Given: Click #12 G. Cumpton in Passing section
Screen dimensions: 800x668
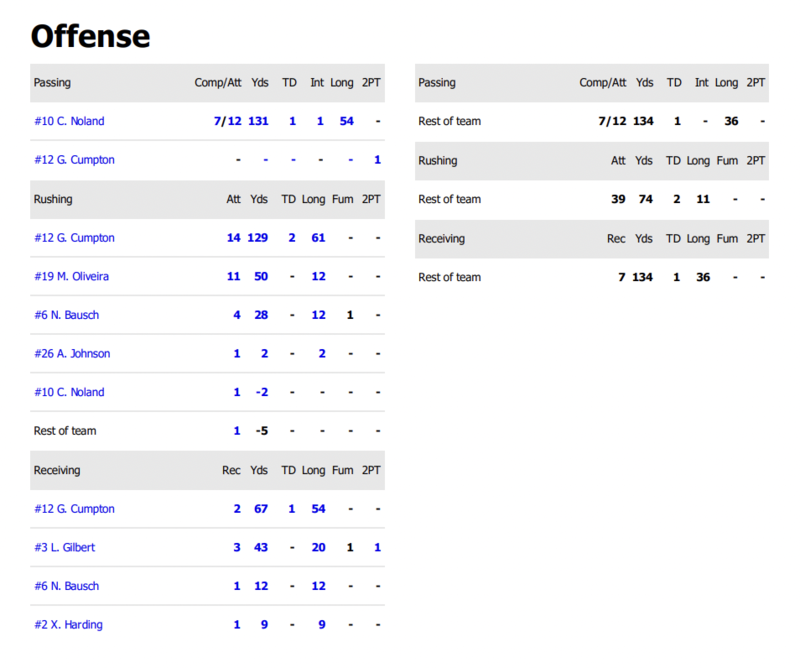Looking at the screenshot, I should (x=74, y=160).
